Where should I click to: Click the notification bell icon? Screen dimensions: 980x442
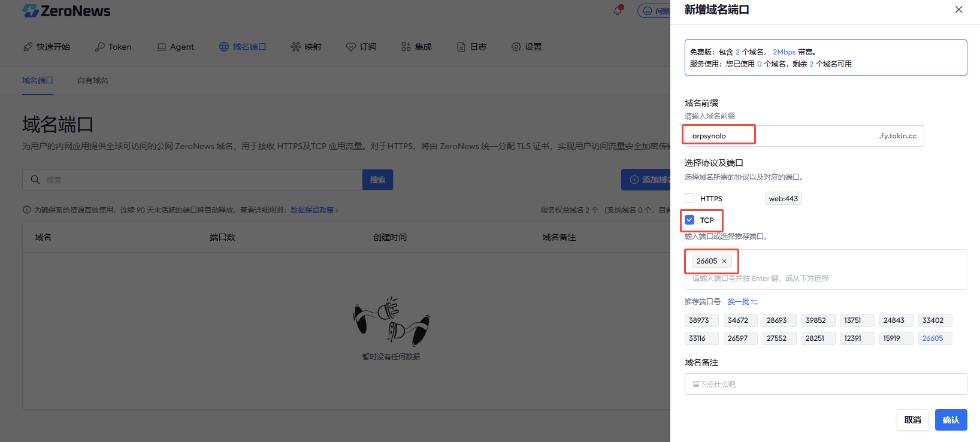(x=618, y=11)
